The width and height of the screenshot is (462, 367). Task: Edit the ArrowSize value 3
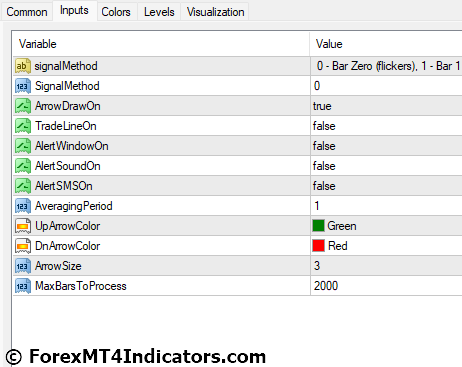pyautogui.click(x=317, y=266)
